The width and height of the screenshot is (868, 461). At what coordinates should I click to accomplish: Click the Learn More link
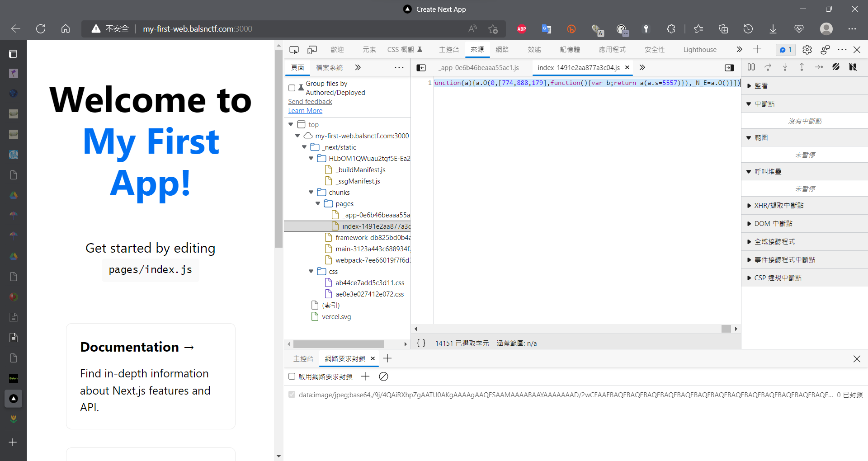click(305, 111)
